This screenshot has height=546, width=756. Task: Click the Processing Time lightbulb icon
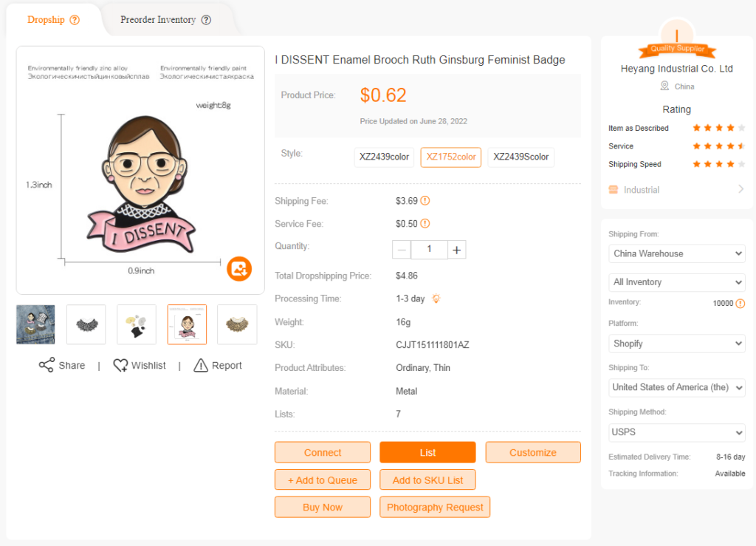tap(436, 298)
